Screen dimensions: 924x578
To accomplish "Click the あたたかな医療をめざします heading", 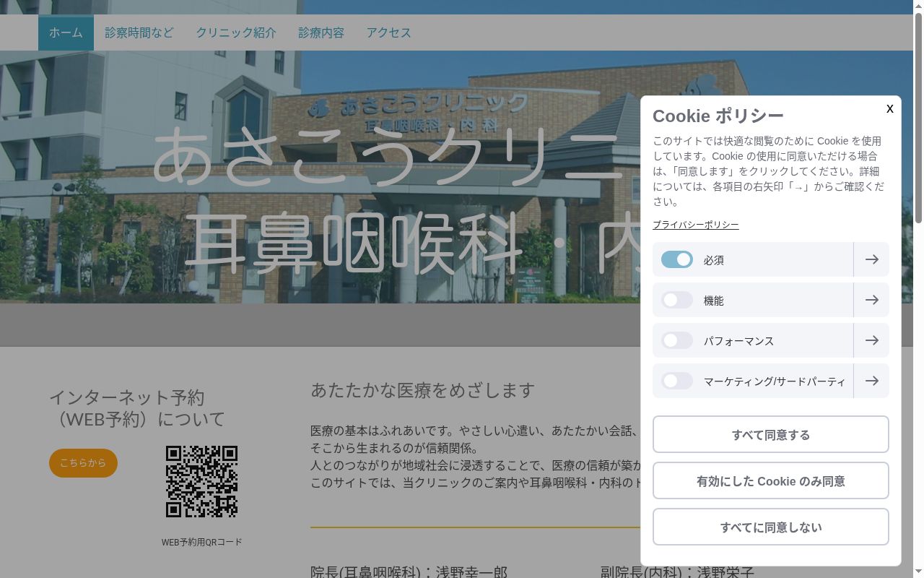I will (422, 390).
